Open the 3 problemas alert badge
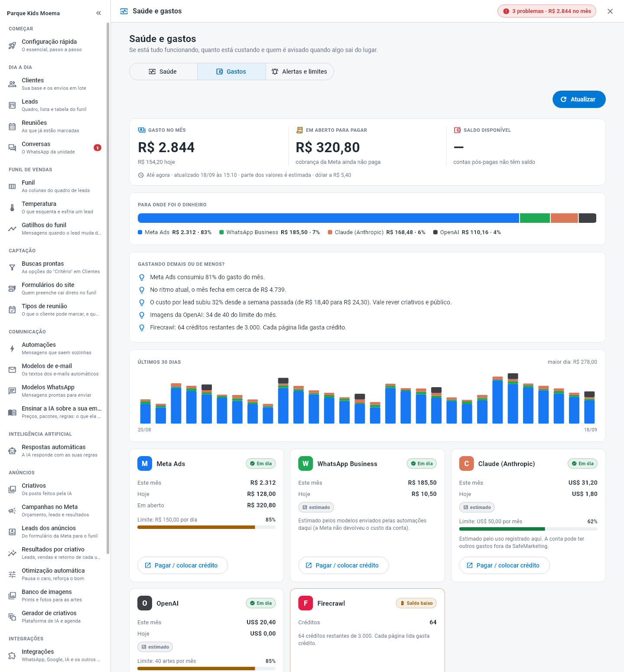Viewport: 624px width, 672px height. point(547,11)
